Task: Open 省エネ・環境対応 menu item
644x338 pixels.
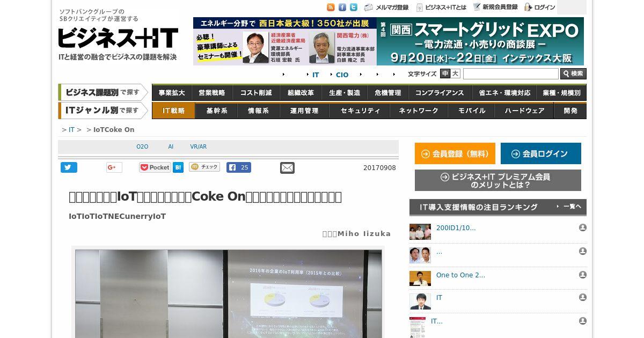Action: pyautogui.click(x=504, y=93)
